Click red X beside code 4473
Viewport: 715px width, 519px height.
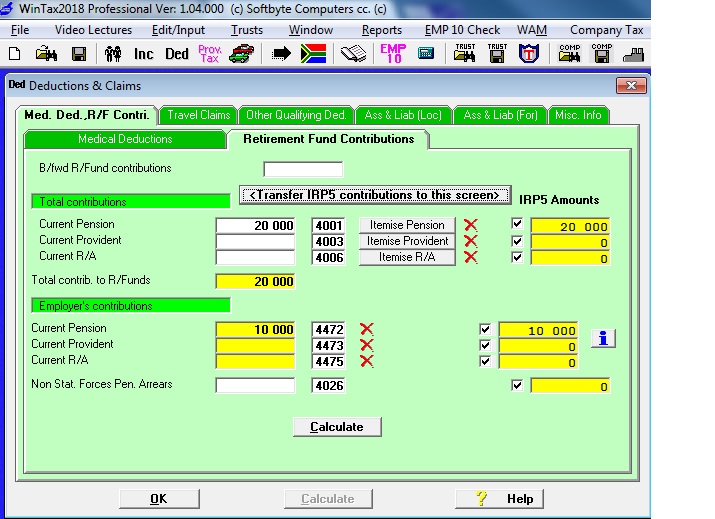pyautogui.click(x=367, y=345)
